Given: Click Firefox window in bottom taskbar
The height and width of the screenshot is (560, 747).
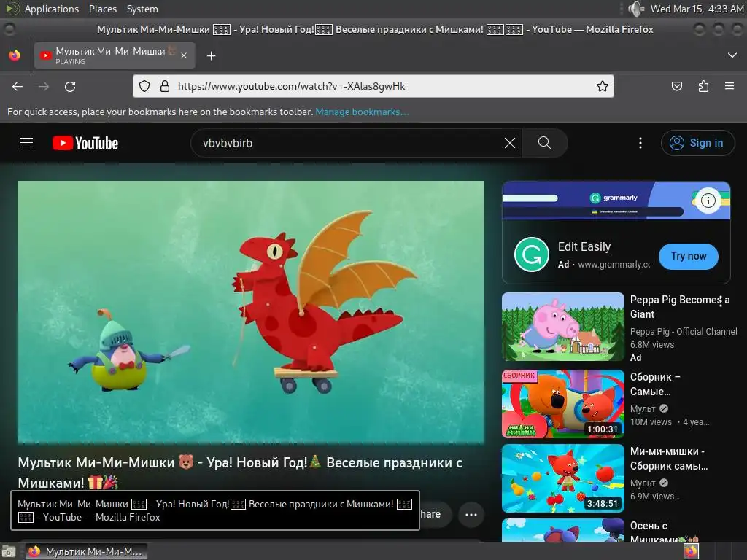Looking at the screenshot, I should click(x=86, y=551).
